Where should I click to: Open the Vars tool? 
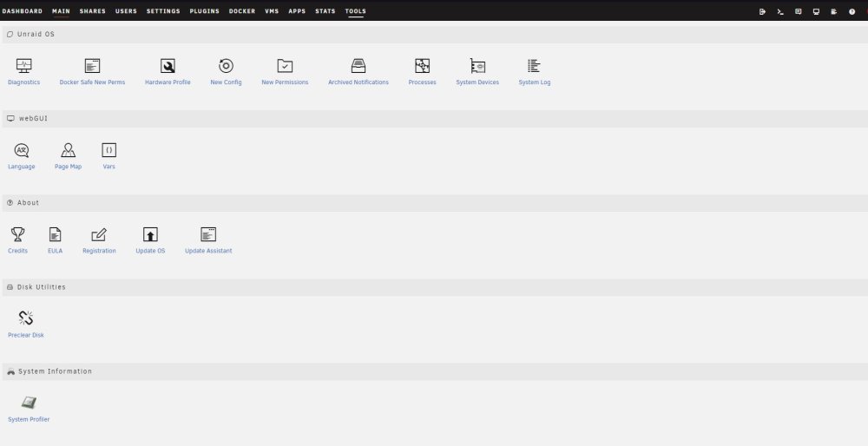pos(109,156)
